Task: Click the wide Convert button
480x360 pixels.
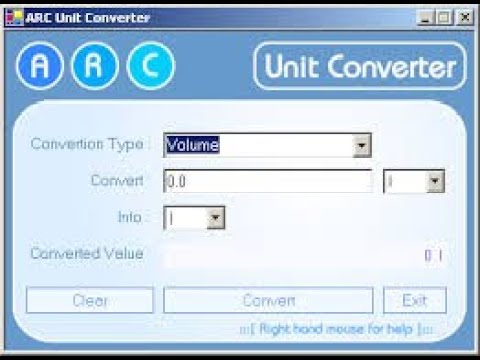Action: [x=268, y=300]
